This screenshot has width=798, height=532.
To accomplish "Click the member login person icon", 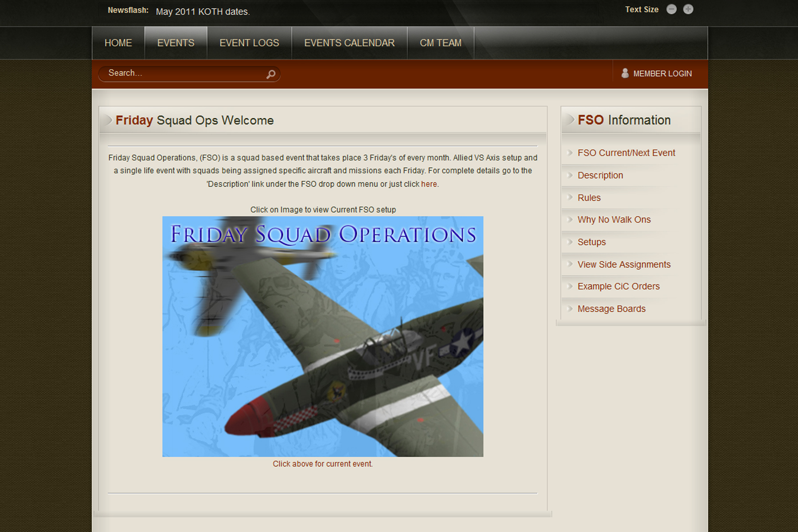I will 625,73.
